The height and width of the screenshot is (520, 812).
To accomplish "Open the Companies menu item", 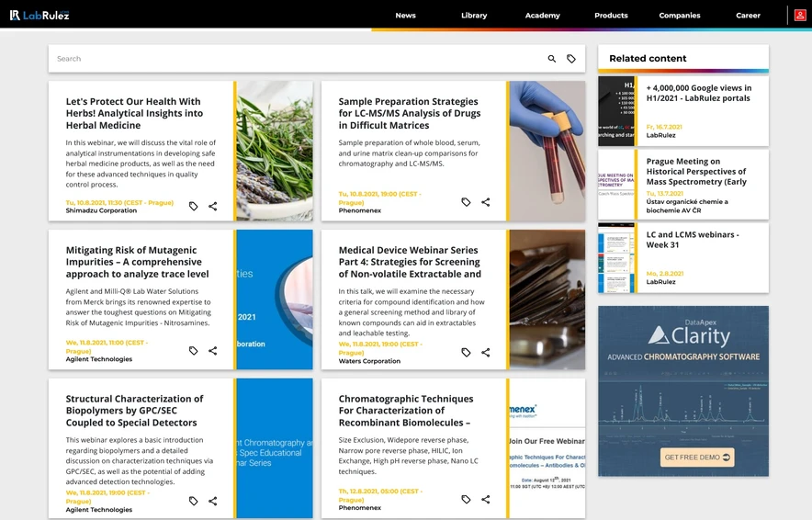I will pos(680,16).
